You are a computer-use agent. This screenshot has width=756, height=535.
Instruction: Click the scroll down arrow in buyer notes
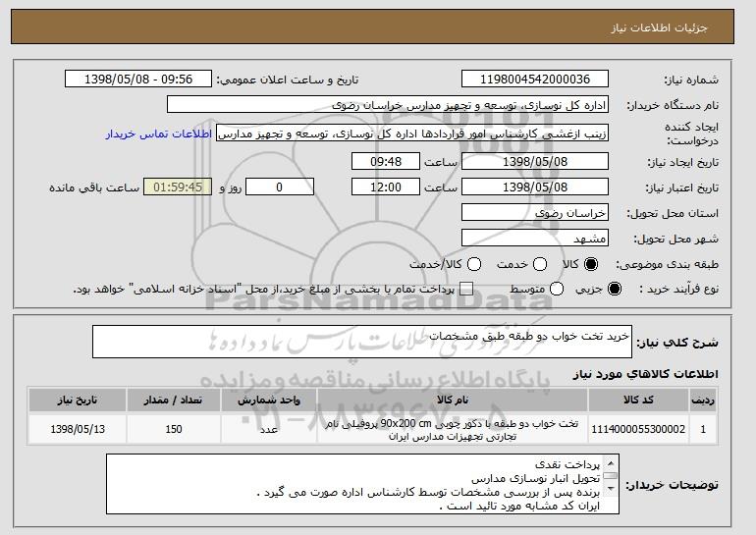611,488
